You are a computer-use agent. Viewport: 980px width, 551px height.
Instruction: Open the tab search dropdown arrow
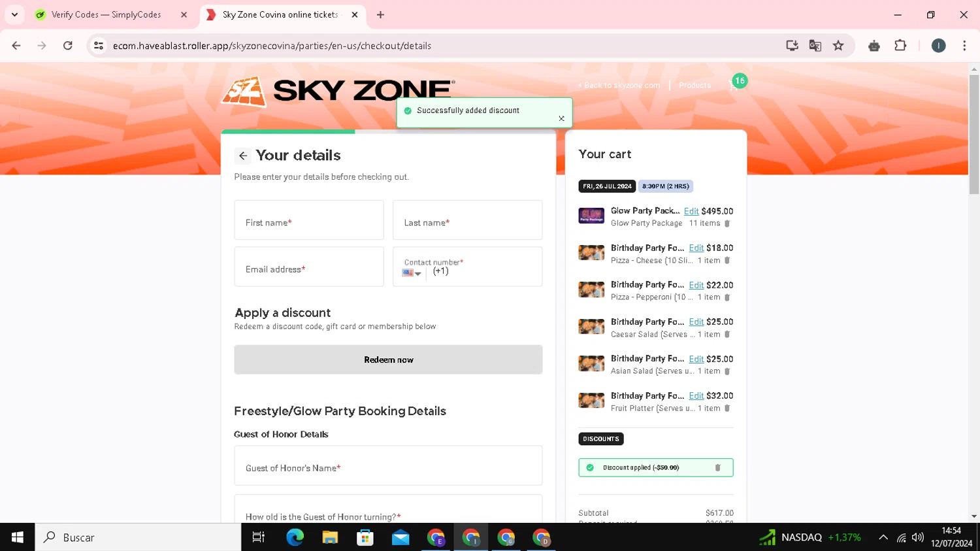click(x=14, y=14)
